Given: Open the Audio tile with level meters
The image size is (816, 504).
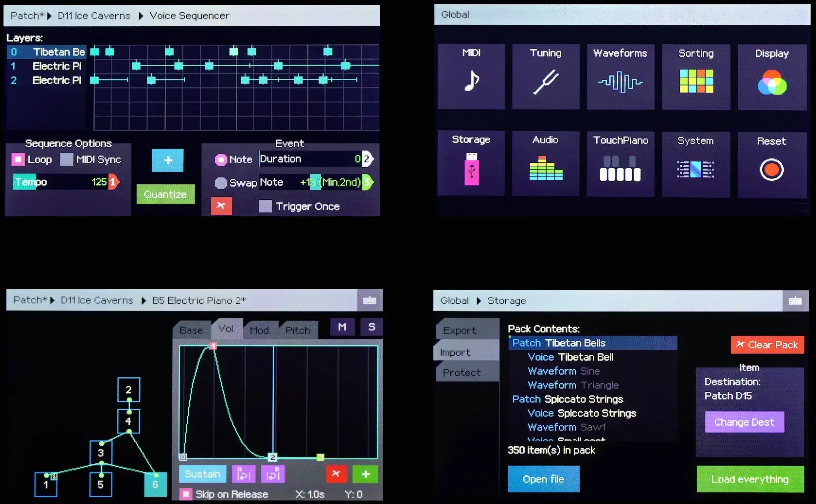Looking at the screenshot, I should tap(546, 164).
